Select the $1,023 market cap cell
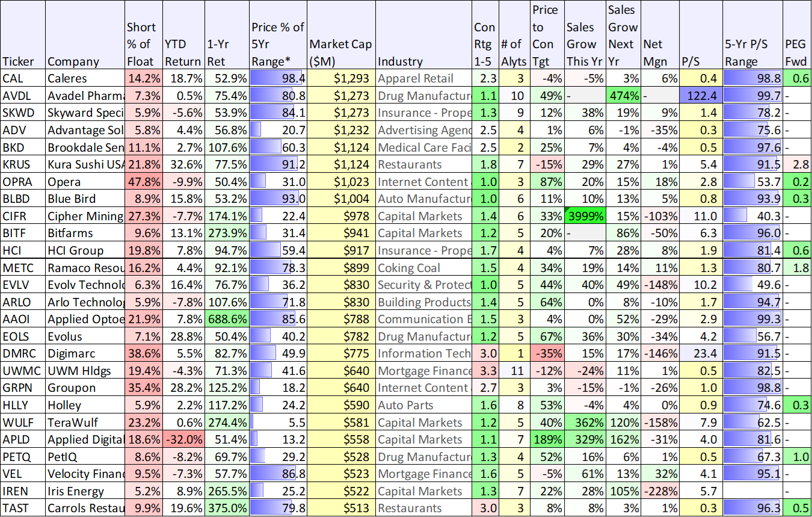Screen dimensions: 812x517 (x=341, y=182)
